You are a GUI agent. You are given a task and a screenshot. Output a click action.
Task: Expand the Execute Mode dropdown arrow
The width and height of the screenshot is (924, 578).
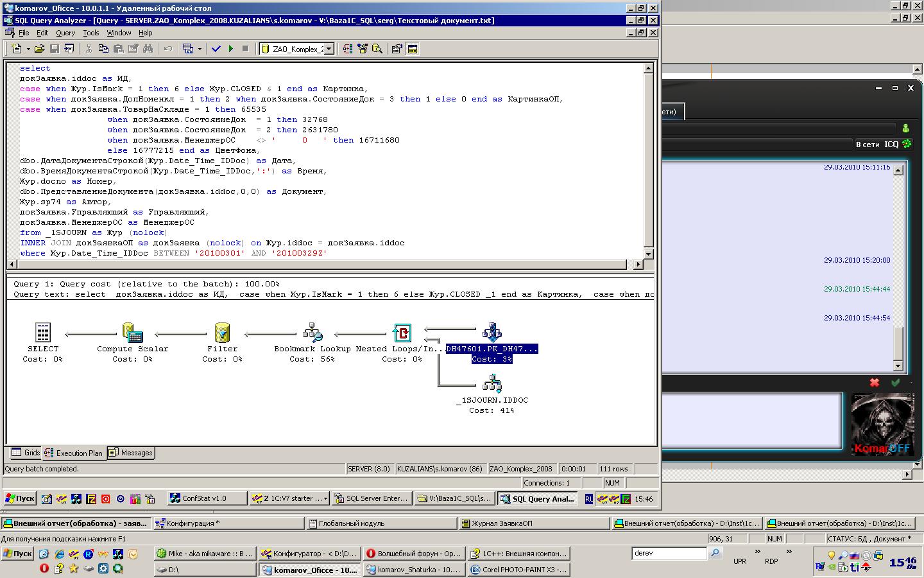tap(200, 49)
